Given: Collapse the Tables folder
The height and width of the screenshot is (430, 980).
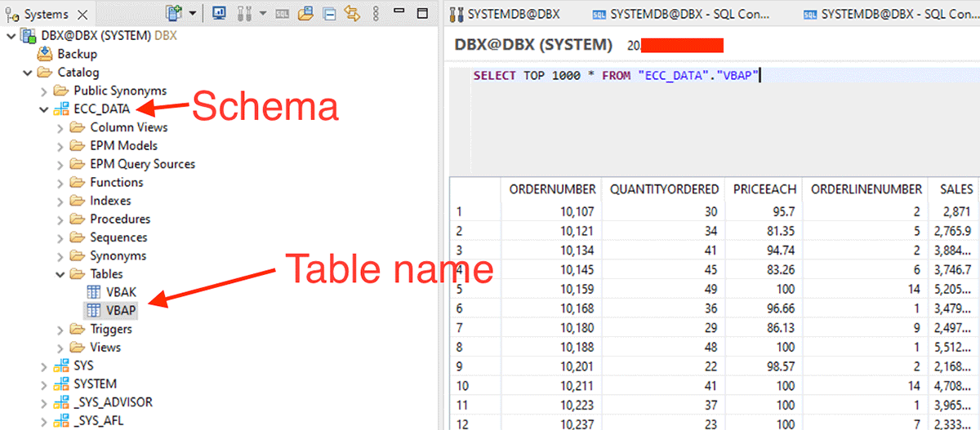Looking at the screenshot, I should point(60,274).
